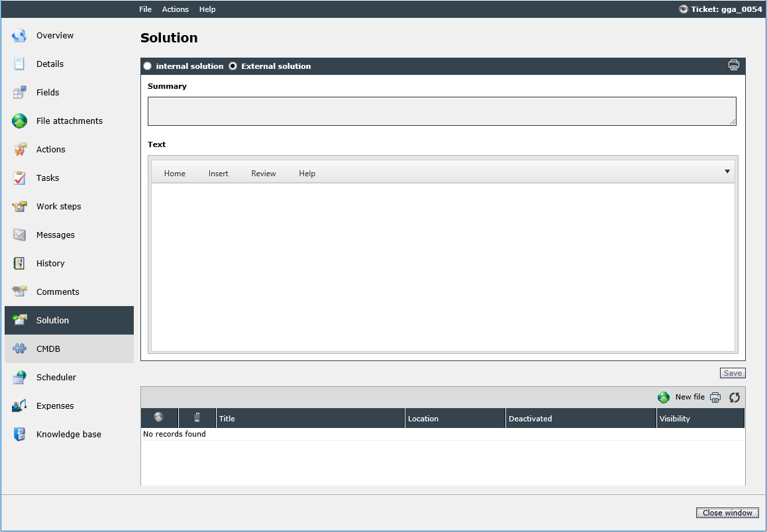Open the Scheduler sidebar section
This screenshot has height=532, width=767.
point(69,378)
